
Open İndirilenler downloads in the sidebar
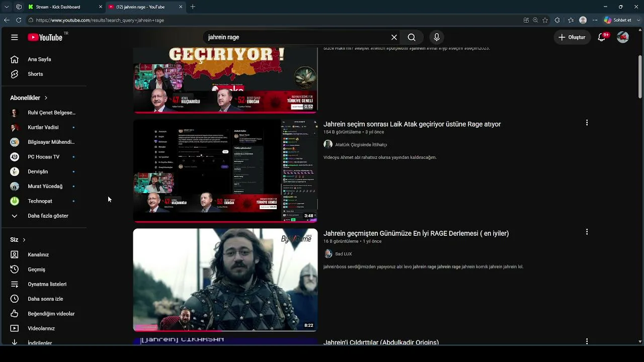click(x=40, y=342)
